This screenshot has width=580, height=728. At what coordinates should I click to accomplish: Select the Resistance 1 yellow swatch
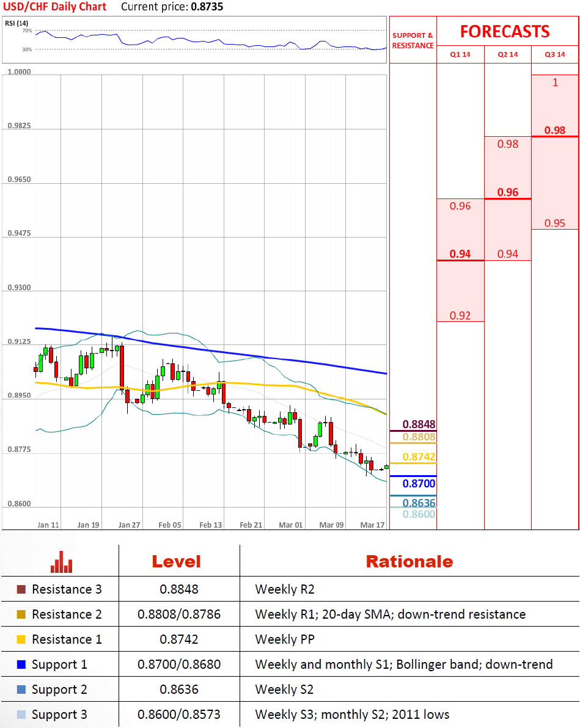[21, 639]
